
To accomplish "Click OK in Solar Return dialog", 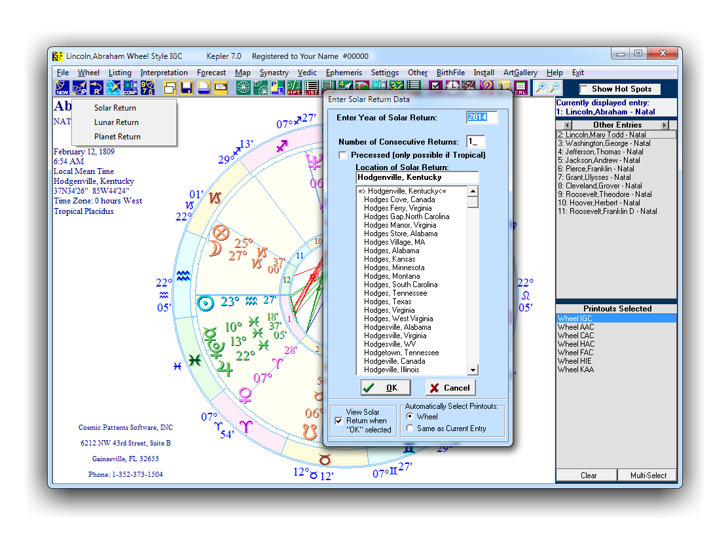I will (x=386, y=387).
